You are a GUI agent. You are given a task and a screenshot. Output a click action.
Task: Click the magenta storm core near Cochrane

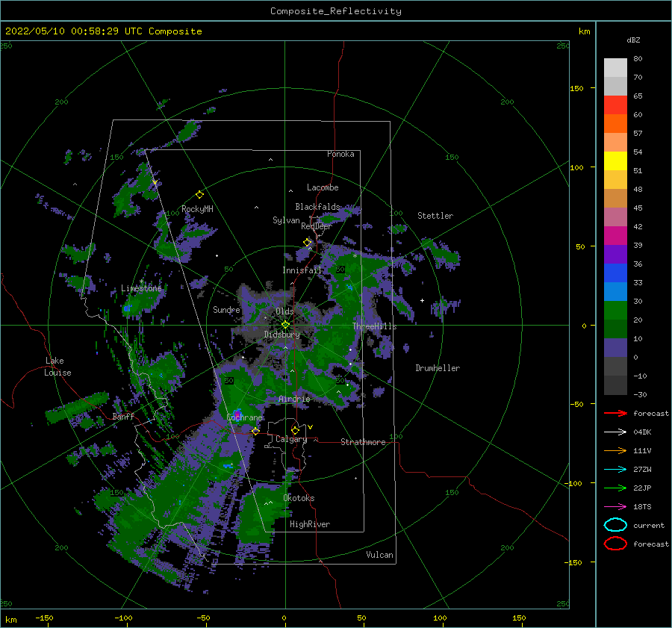tap(236, 413)
